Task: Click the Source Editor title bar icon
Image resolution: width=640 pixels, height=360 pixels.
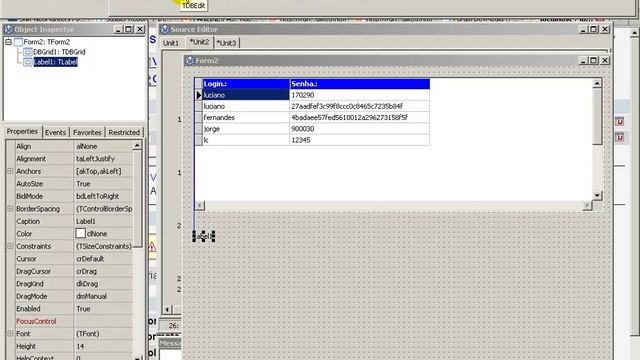Action: [165, 29]
